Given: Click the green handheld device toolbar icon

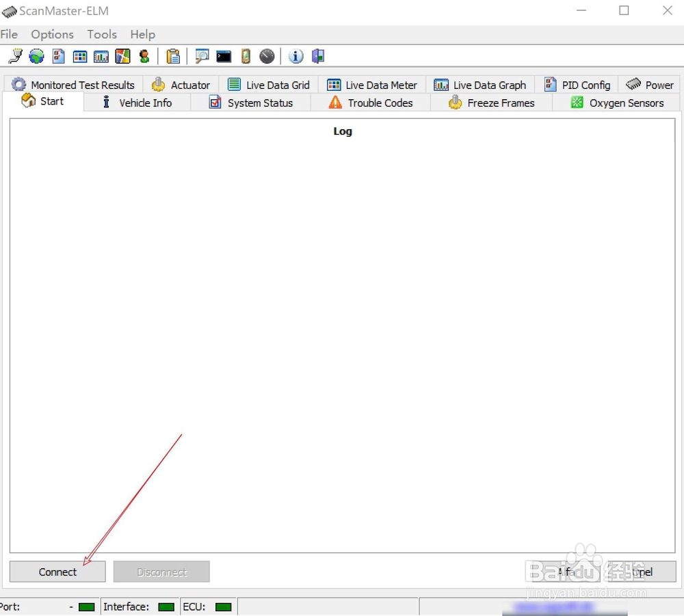Looking at the screenshot, I should (x=246, y=56).
